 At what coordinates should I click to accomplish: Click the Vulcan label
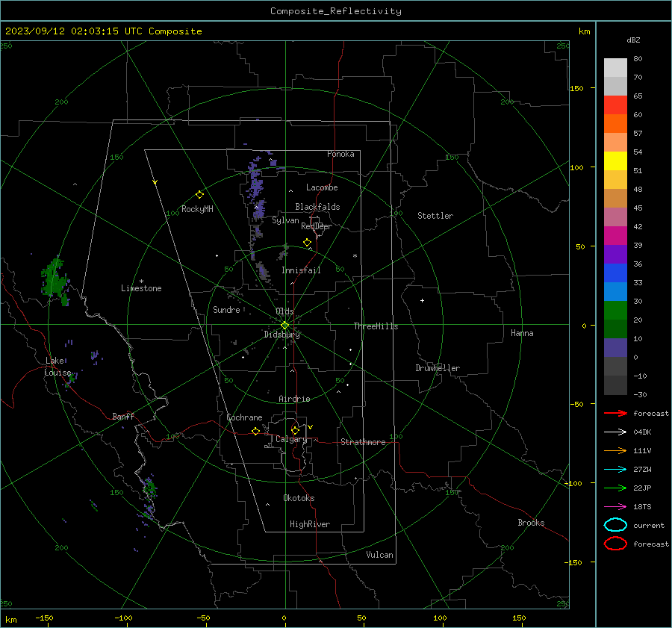click(x=379, y=555)
